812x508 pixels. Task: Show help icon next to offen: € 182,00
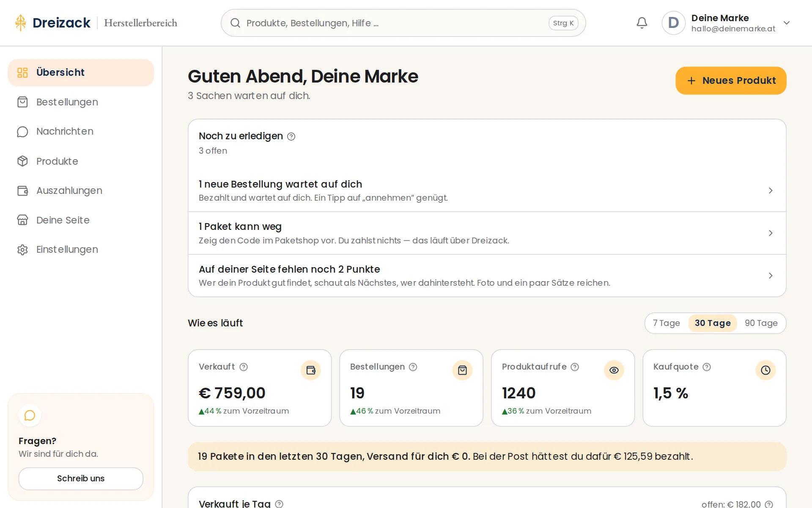769,504
